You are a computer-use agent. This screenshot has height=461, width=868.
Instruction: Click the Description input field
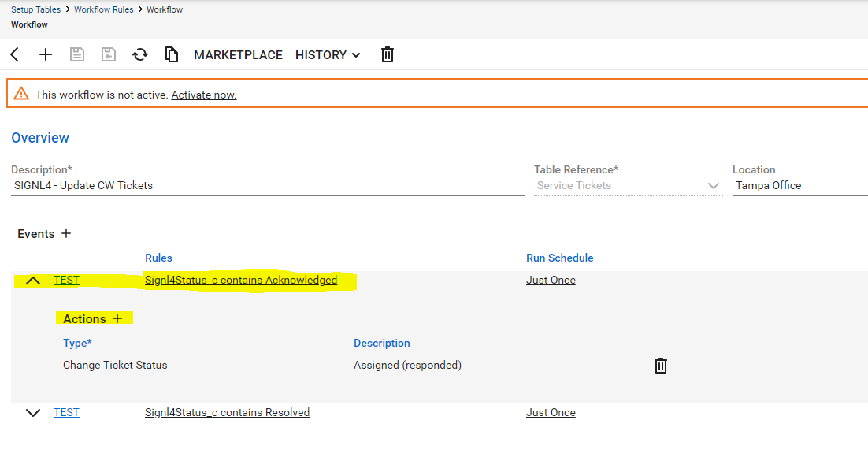[267, 186]
